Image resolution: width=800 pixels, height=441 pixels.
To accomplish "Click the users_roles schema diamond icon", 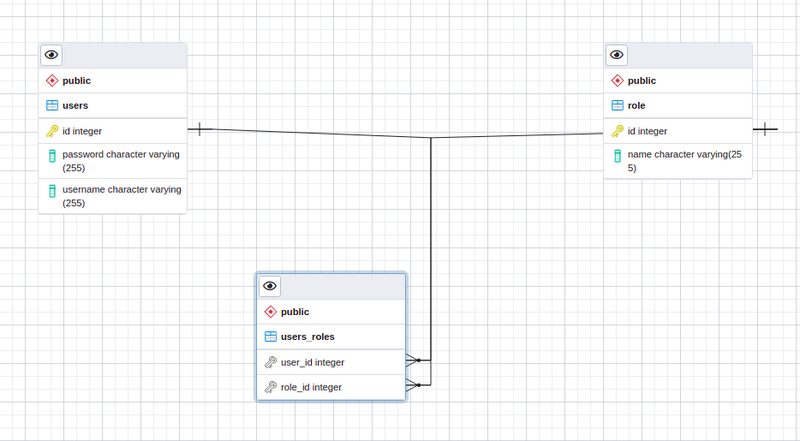I will click(270, 311).
